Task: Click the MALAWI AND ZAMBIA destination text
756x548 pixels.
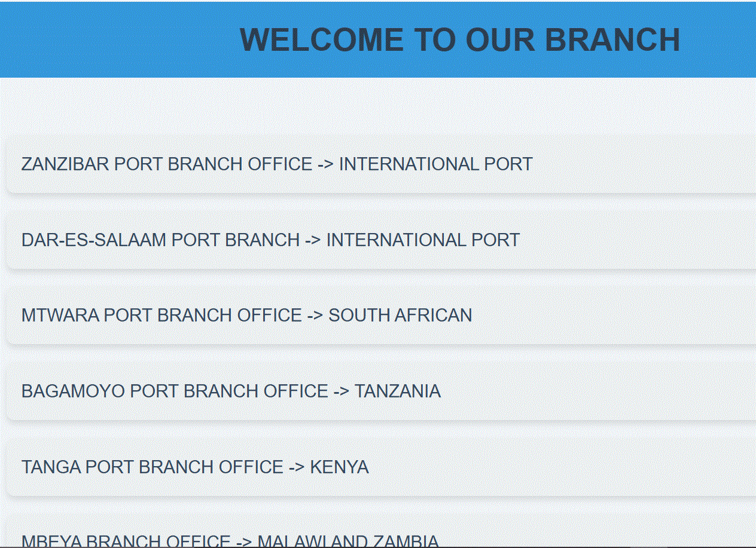Action: pyautogui.click(x=348, y=541)
